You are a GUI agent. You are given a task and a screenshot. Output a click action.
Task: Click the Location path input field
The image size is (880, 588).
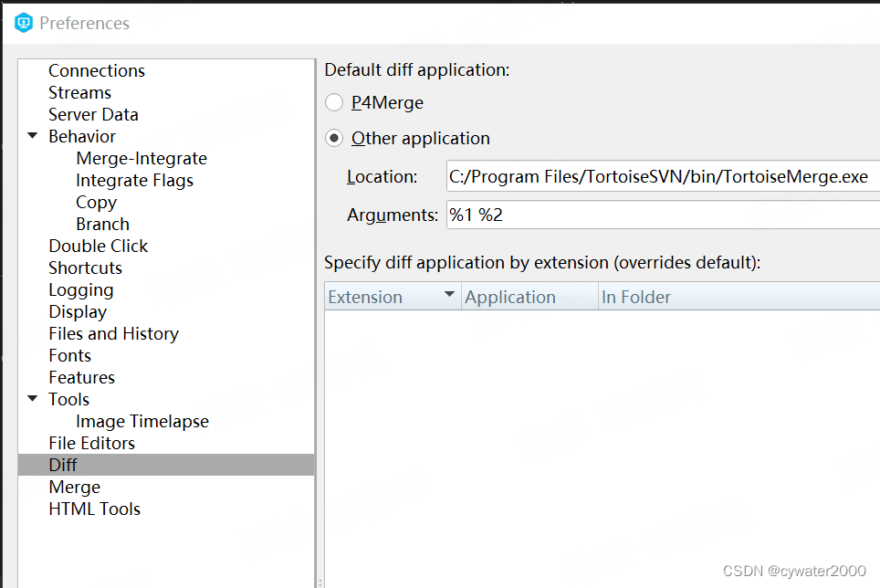pos(639,177)
